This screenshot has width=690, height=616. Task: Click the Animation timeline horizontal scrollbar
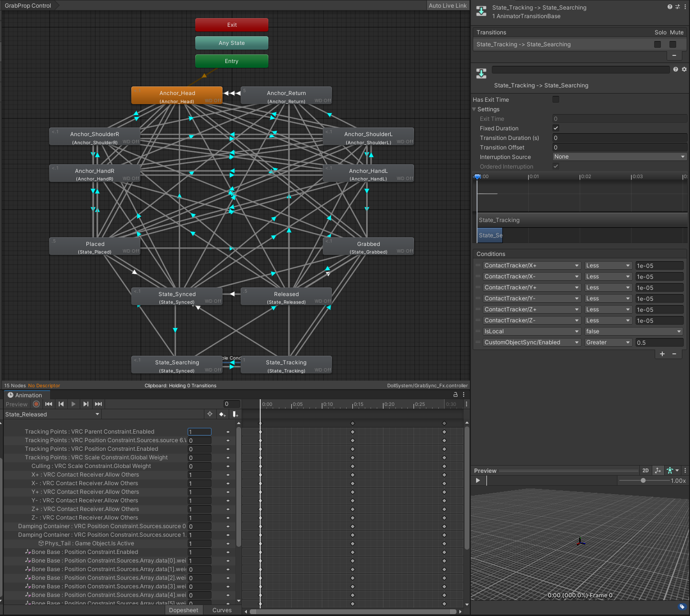353,611
